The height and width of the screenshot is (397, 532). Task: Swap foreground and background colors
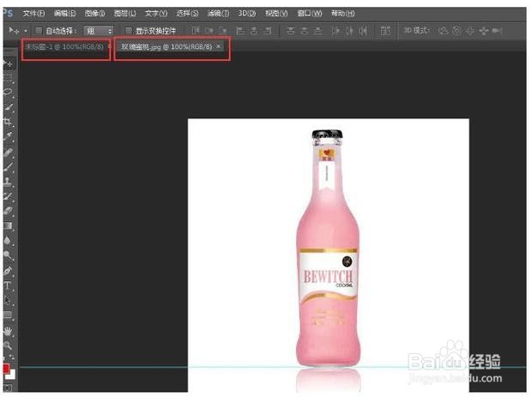tap(12, 358)
